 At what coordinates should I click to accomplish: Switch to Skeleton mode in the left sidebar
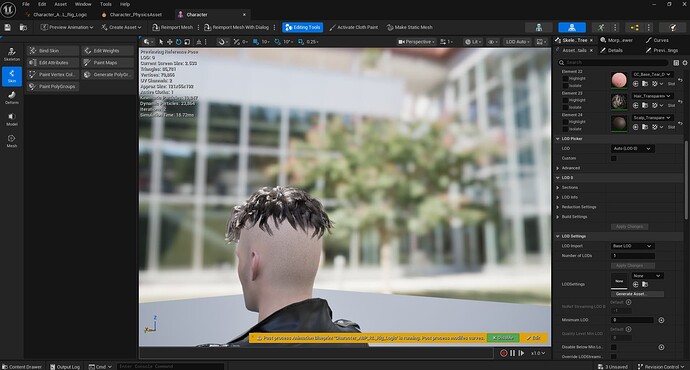pyautogui.click(x=12, y=54)
